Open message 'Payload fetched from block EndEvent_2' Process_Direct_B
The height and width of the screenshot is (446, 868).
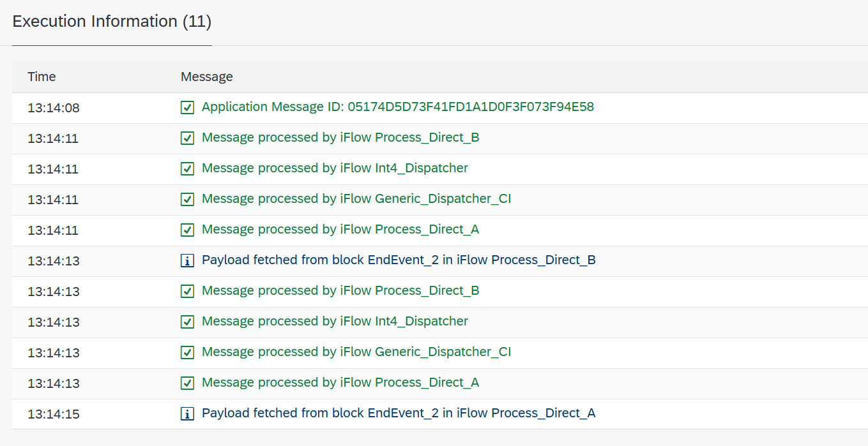pos(399,260)
